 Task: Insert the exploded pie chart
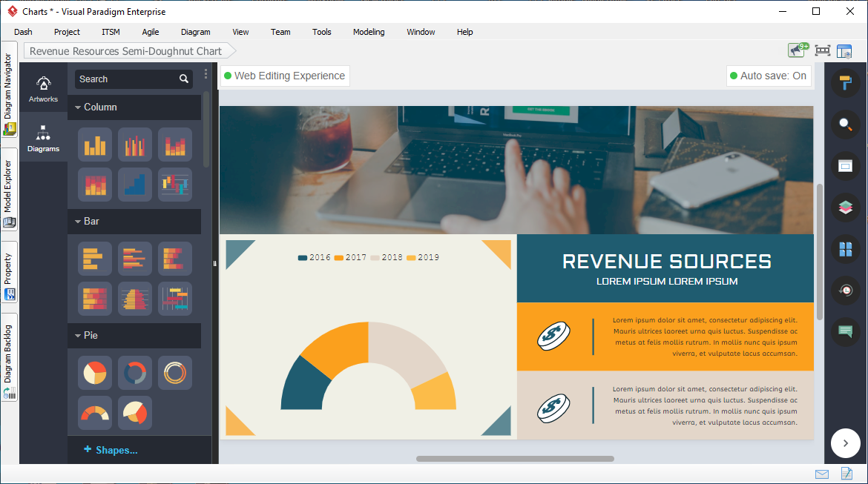[x=135, y=413]
